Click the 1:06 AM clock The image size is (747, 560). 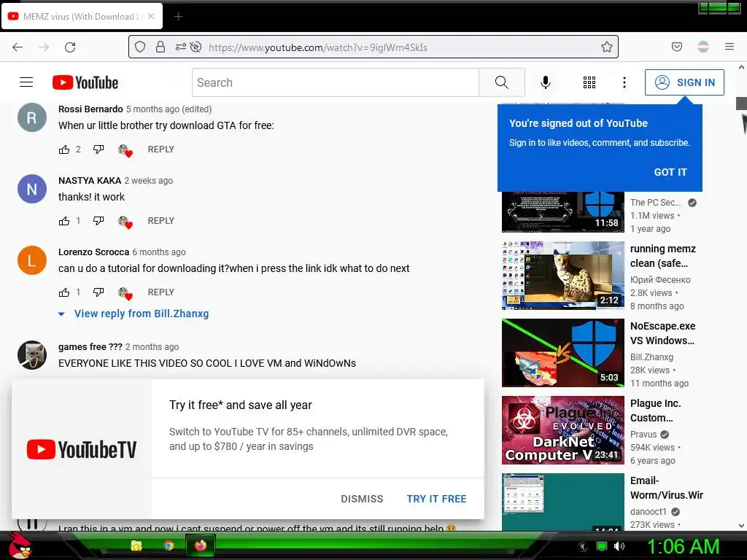click(683, 546)
